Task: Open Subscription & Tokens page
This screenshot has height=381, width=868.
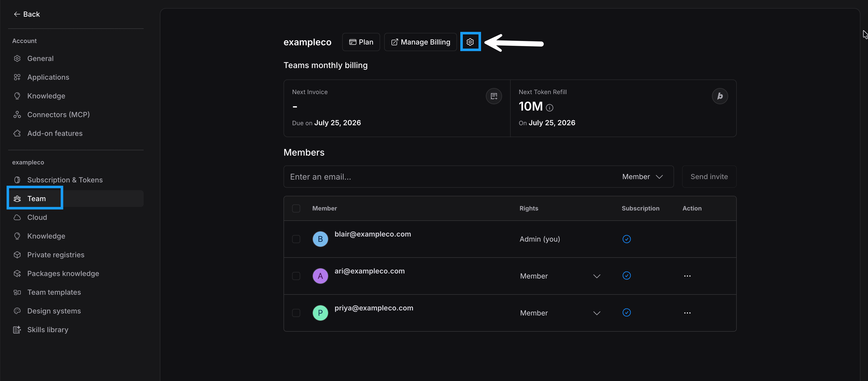Action: point(76,180)
